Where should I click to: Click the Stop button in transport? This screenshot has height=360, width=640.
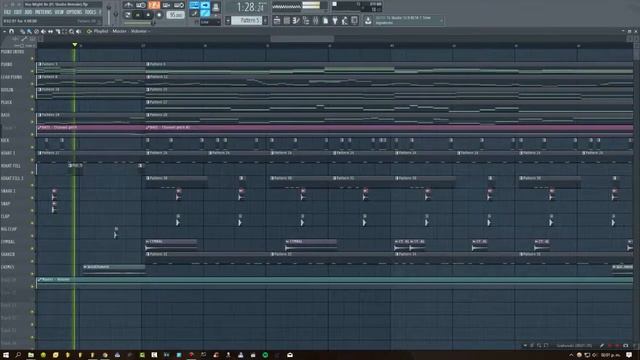coord(148,15)
